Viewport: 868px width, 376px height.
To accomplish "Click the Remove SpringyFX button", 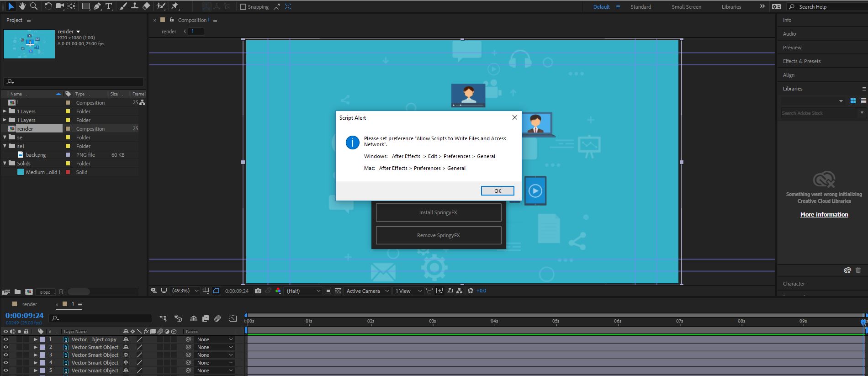I will 439,235.
